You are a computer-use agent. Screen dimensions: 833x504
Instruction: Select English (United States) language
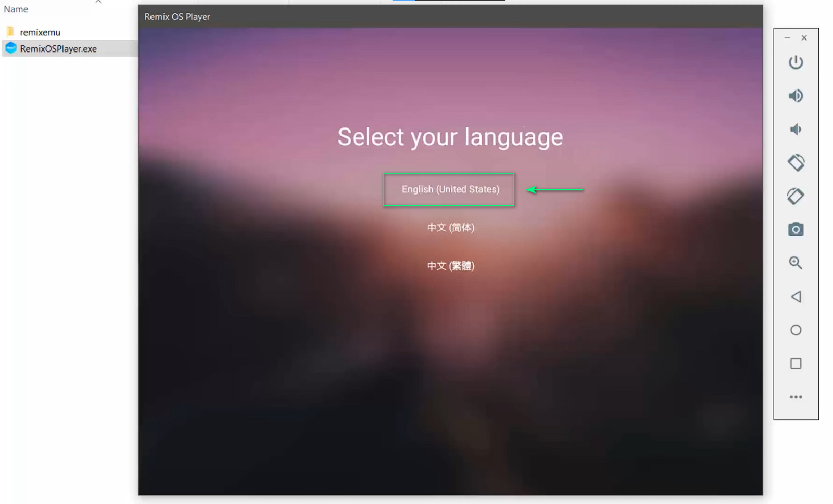(448, 189)
